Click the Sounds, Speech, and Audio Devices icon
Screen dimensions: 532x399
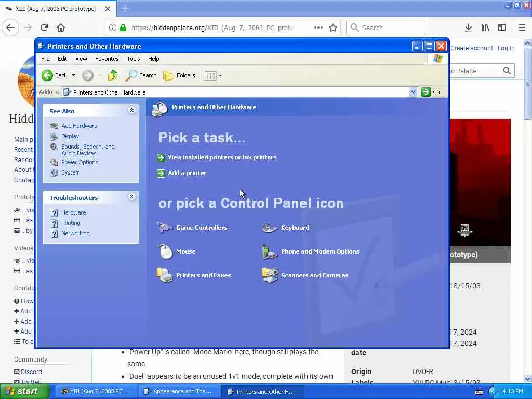coord(54,147)
